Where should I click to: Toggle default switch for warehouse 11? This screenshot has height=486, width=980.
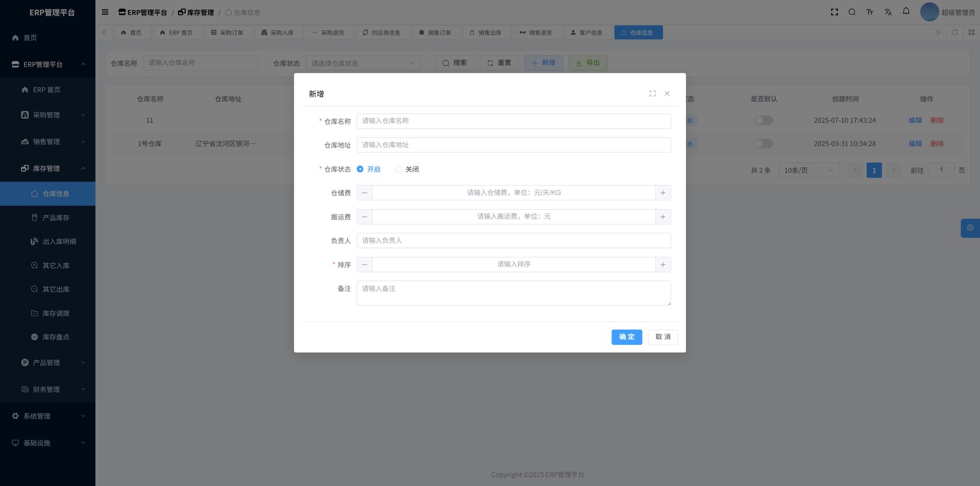(x=764, y=120)
